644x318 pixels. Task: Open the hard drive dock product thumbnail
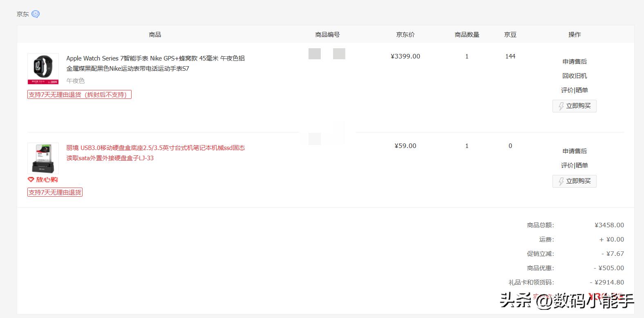pyautogui.click(x=43, y=158)
